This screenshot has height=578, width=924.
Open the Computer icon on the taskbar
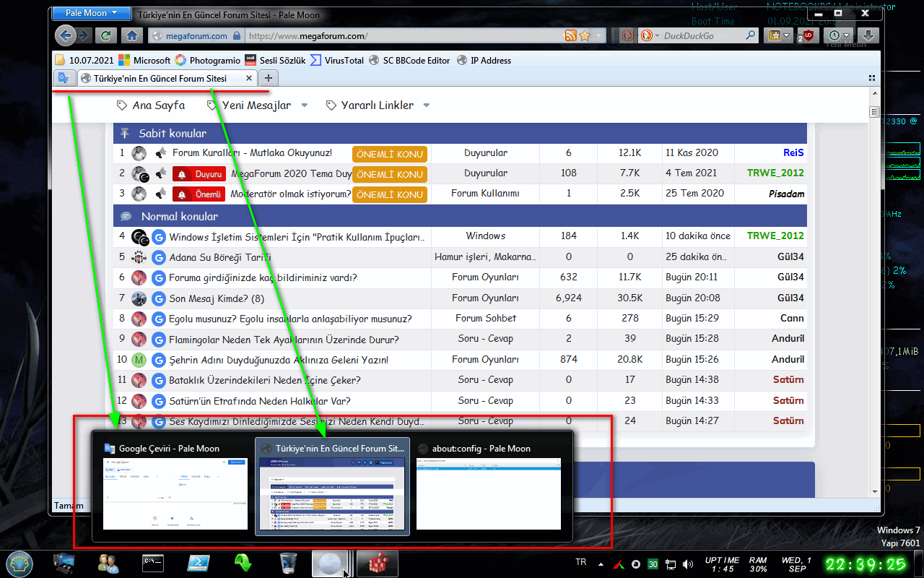pos(66,564)
